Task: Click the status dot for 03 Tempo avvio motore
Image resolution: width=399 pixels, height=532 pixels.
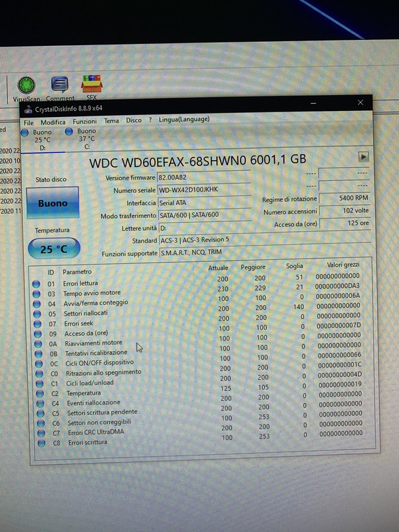Action: (37, 294)
